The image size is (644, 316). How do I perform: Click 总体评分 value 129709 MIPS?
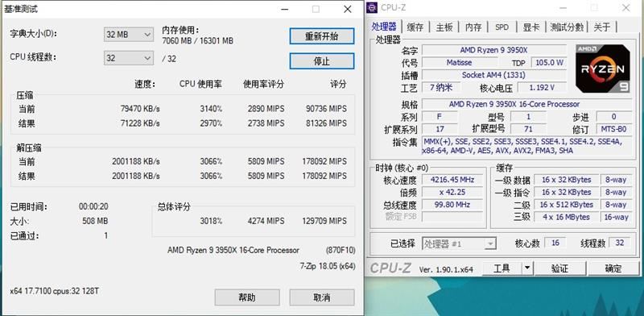(x=324, y=221)
